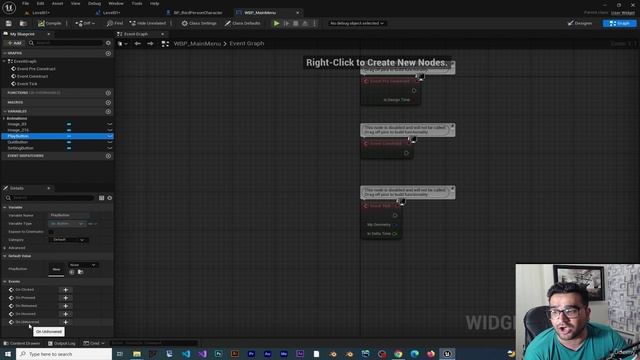Add On Hovered event with plus button
The width and height of the screenshot is (640, 360).
65,314
